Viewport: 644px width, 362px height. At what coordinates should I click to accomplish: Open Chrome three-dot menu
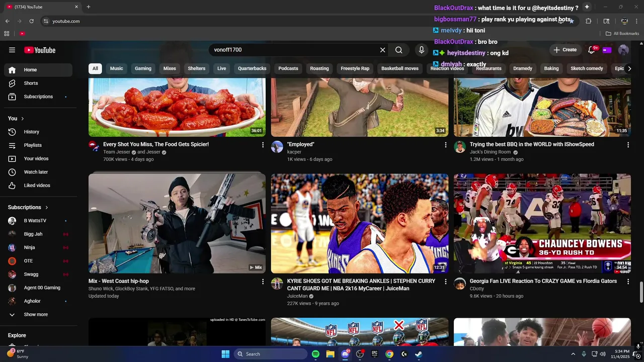[637, 21]
